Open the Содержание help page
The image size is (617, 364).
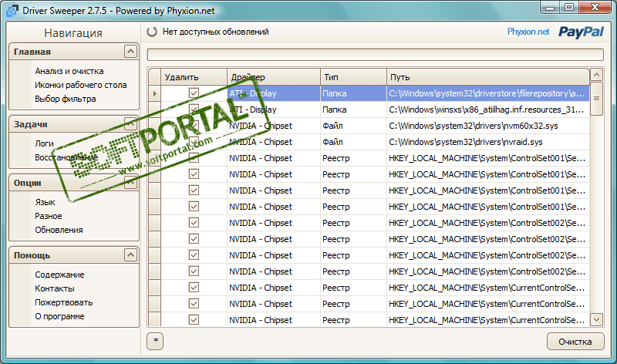[59, 275]
